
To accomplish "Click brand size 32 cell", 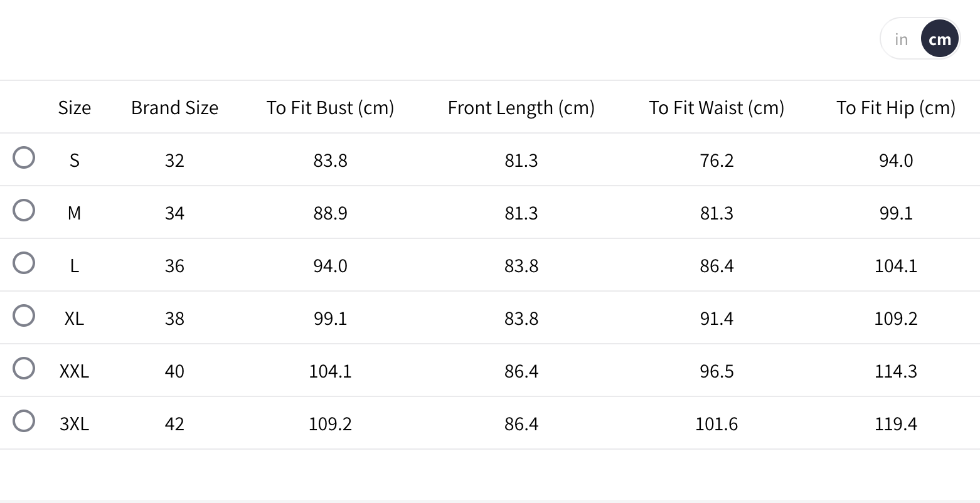I will 174,161.
